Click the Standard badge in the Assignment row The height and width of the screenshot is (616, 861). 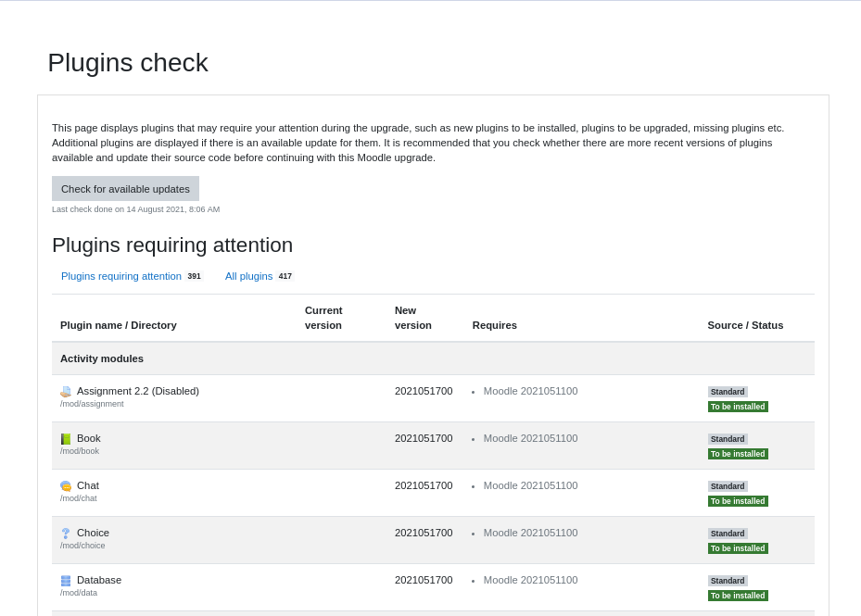[x=728, y=392]
